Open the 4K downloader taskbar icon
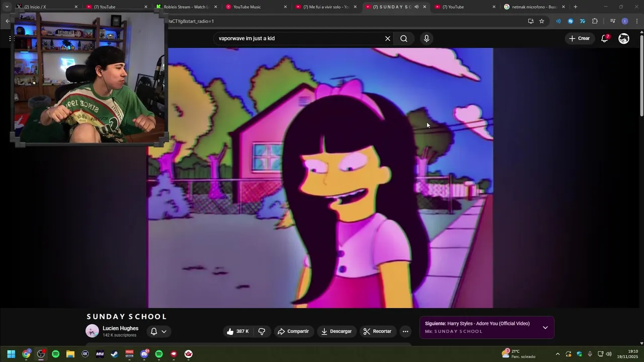Screen dimensions: 644x362 [x=85, y=354]
